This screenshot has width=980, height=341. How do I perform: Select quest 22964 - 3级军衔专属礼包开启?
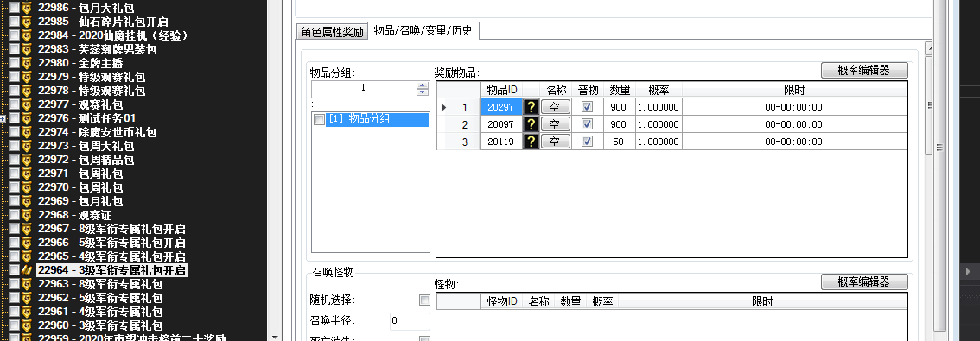(x=111, y=270)
